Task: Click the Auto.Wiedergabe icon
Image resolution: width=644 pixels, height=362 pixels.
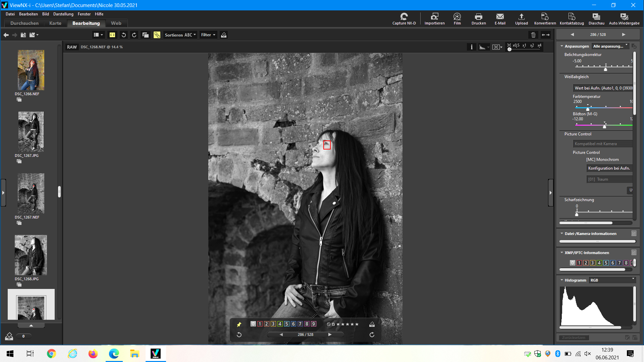Action: [624, 19]
